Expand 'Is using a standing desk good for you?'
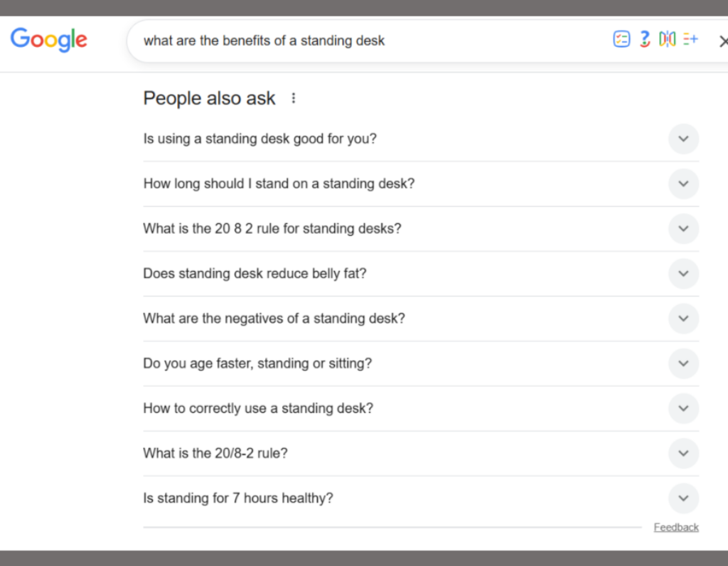Screen dimensions: 728x566 tap(683, 139)
